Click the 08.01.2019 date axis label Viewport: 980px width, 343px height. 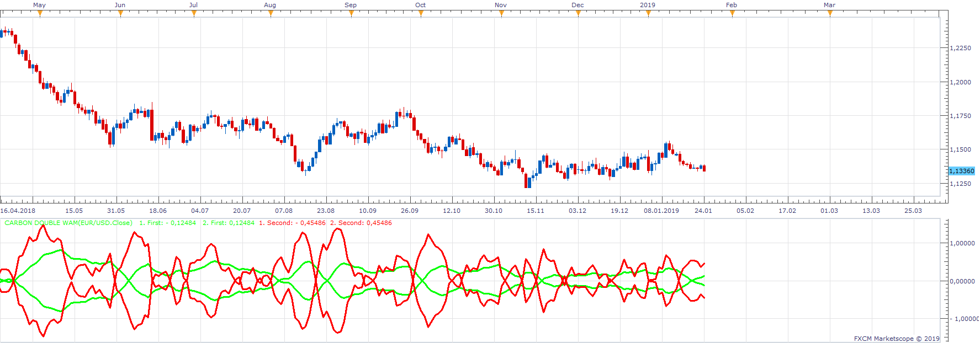[x=661, y=211]
